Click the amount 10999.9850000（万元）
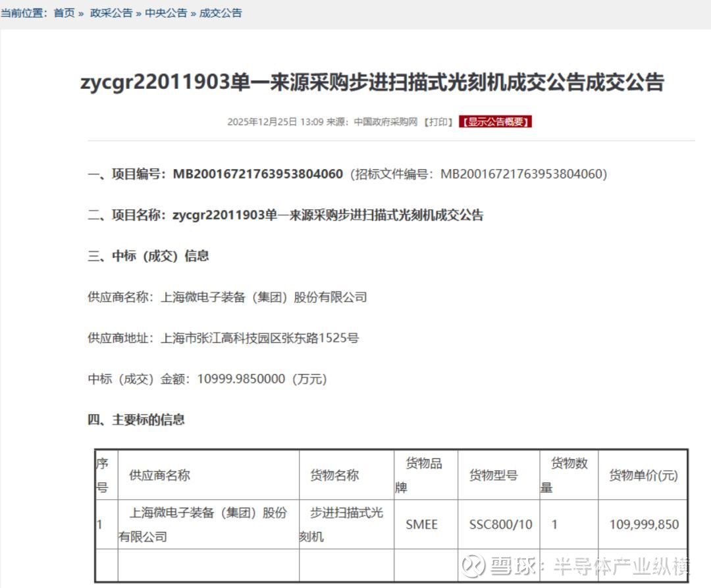This screenshot has width=711, height=588. point(262,379)
